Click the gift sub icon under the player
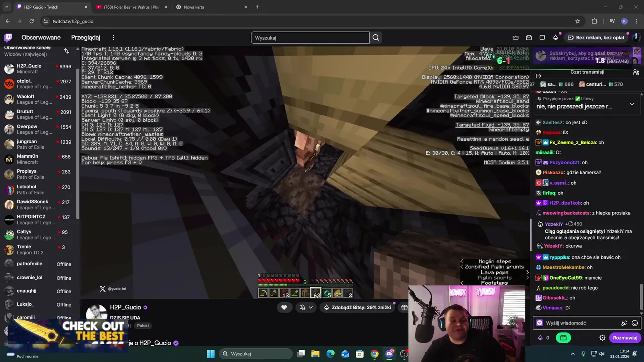This screenshot has height=362, width=644. (x=404, y=307)
